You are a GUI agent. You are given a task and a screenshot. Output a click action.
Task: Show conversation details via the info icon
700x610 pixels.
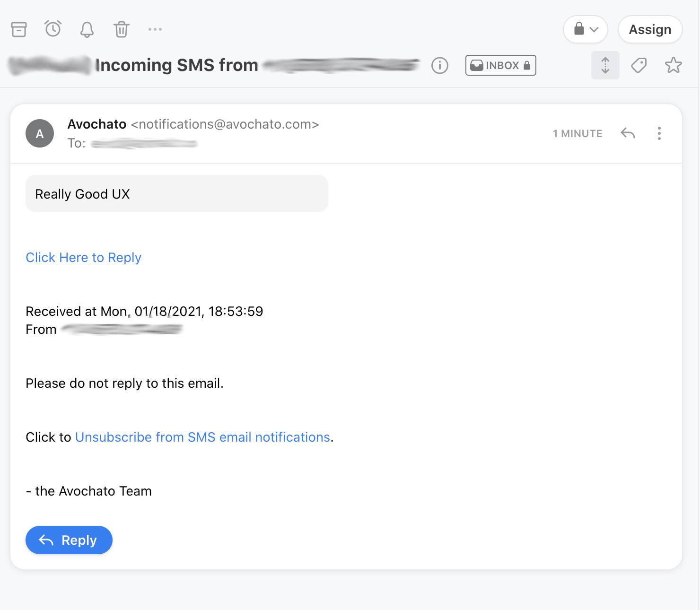click(x=440, y=65)
